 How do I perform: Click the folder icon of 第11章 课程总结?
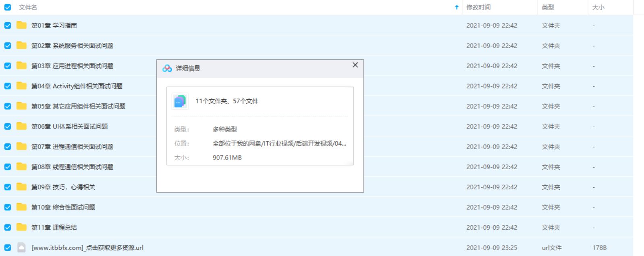pyautogui.click(x=21, y=227)
